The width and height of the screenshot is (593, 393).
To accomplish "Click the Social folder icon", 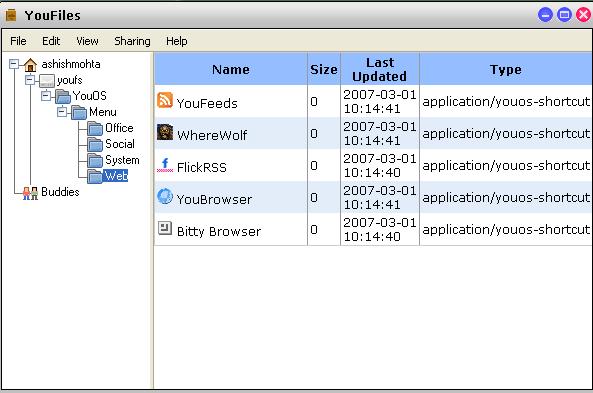I will tap(95, 144).
